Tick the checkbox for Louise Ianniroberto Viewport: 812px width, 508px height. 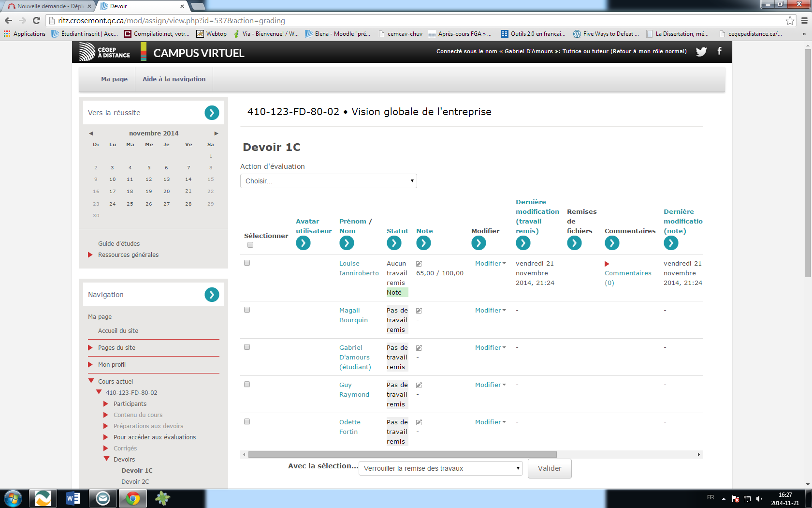247,263
